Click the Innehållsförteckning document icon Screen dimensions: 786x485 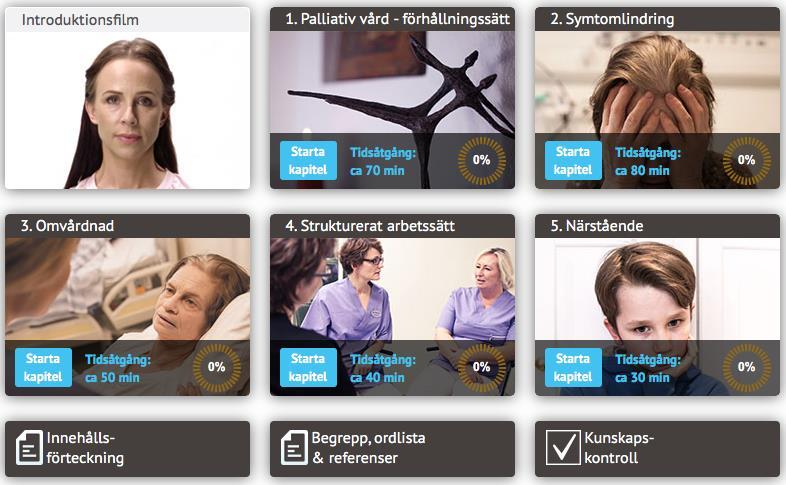click(30, 448)
